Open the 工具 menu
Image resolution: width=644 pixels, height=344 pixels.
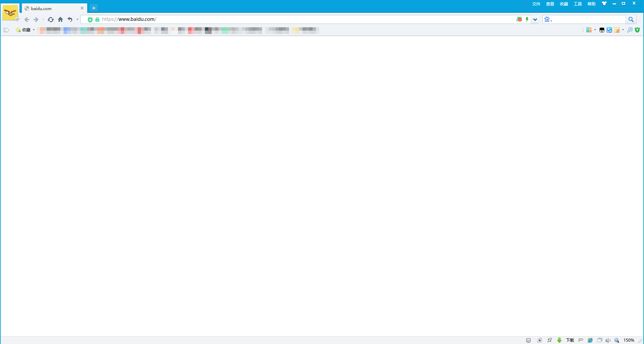[578, 4]
